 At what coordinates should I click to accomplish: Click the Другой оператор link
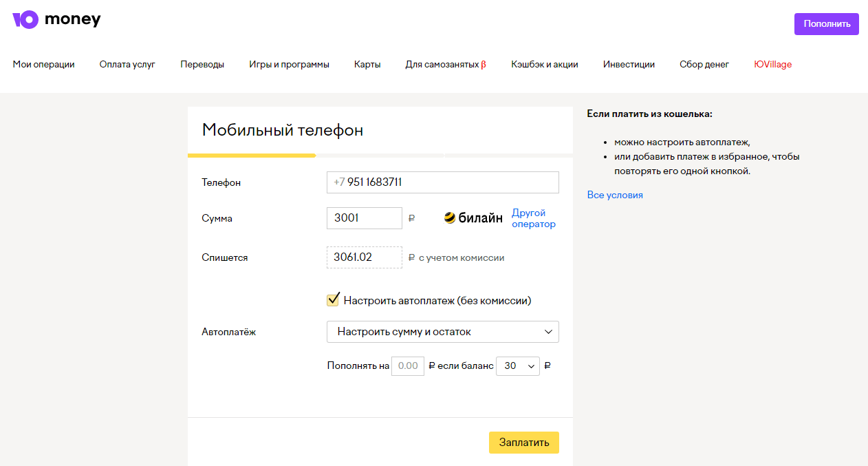pyautogui.click(x=533, y=218)
